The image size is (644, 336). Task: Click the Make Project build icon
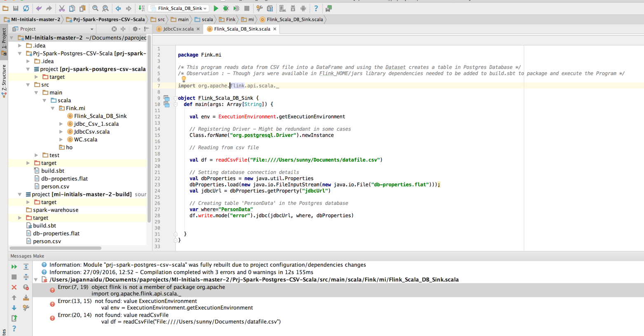[141, 8]
